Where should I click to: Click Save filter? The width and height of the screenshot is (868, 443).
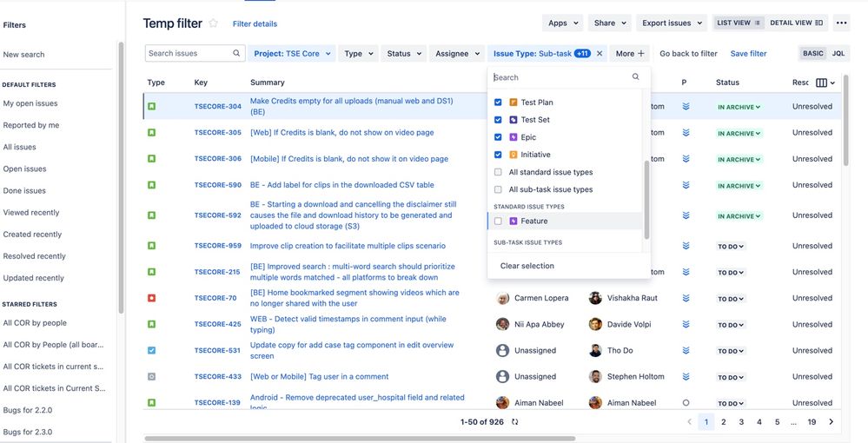pos(748,54)
